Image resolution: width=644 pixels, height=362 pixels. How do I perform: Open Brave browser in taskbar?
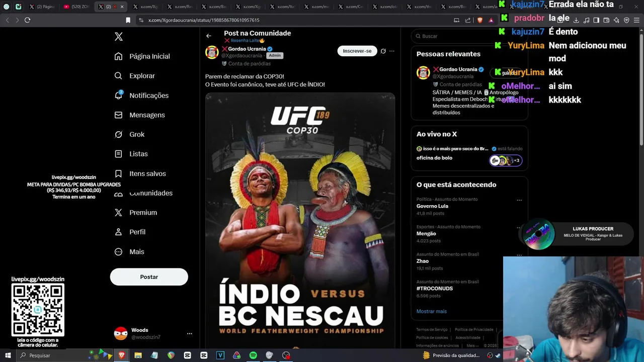tap(122, 355)
